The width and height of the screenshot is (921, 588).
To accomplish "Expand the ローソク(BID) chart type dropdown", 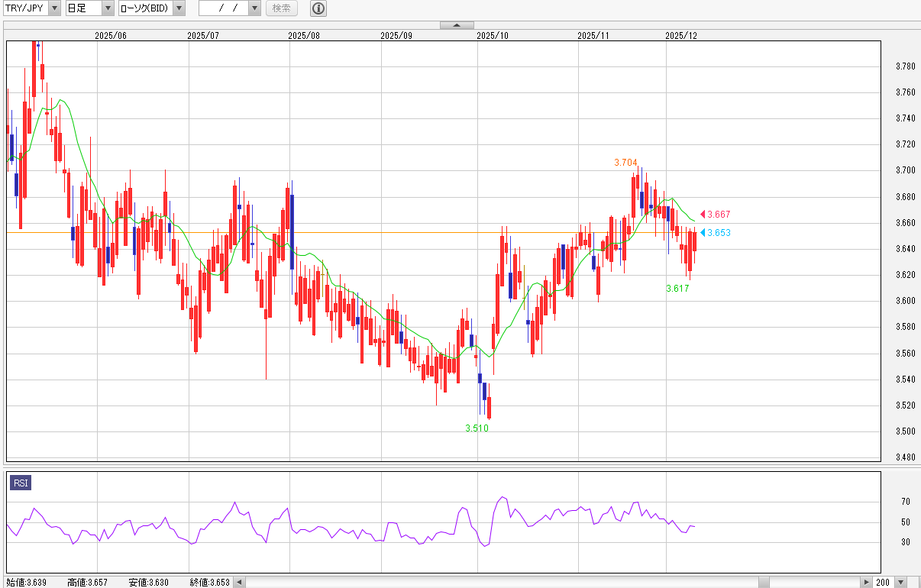I will click(x=178, y=8).
